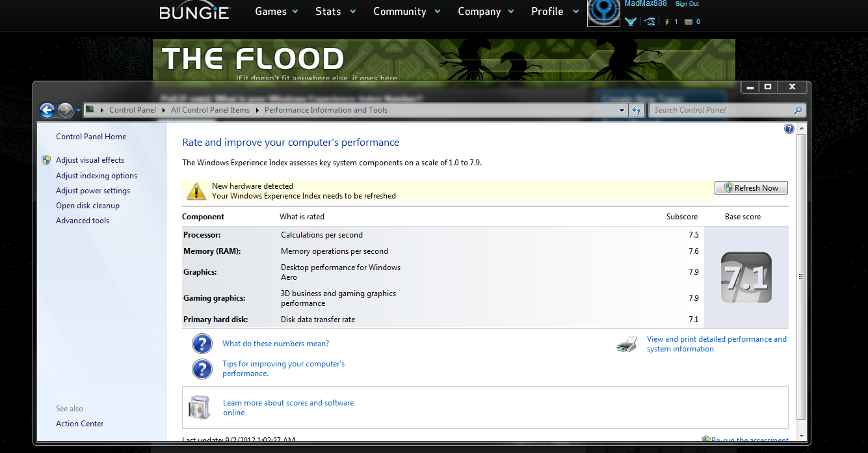
Task: Open Action Center link
Action: click(79, 424)
